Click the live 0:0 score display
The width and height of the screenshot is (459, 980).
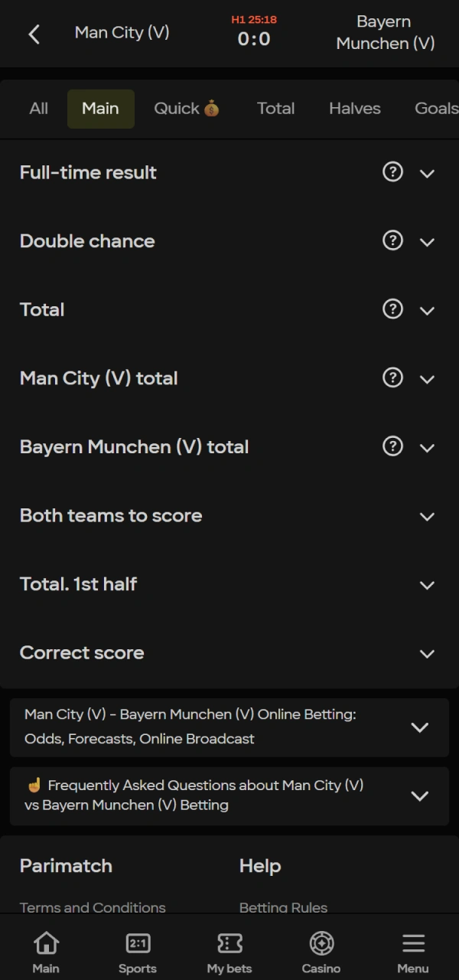pos(254,39)
